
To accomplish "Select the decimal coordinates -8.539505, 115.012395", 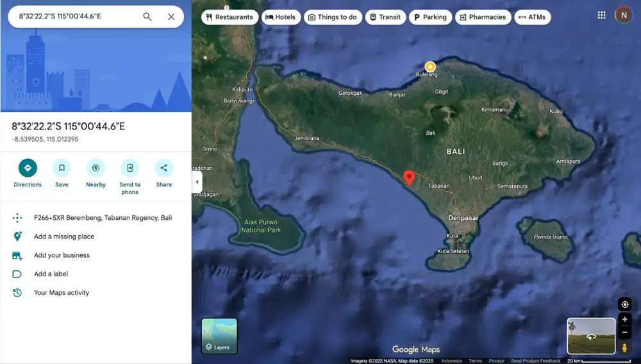I will point(45,139).
